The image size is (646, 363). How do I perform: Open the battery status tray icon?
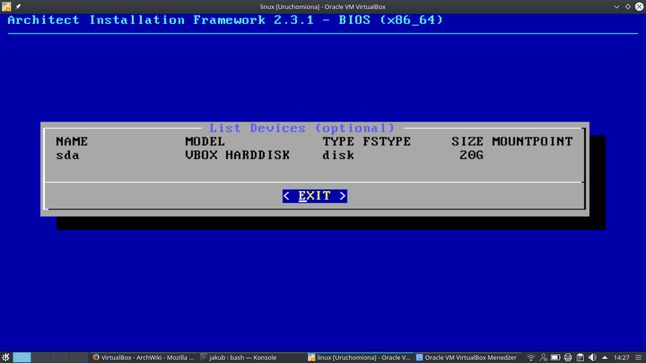click(x=555, y=357)
